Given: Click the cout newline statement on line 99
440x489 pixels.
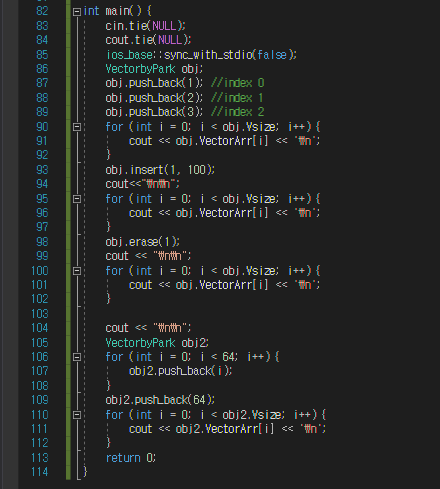Looking at the screenshot, I should [148, 256].
